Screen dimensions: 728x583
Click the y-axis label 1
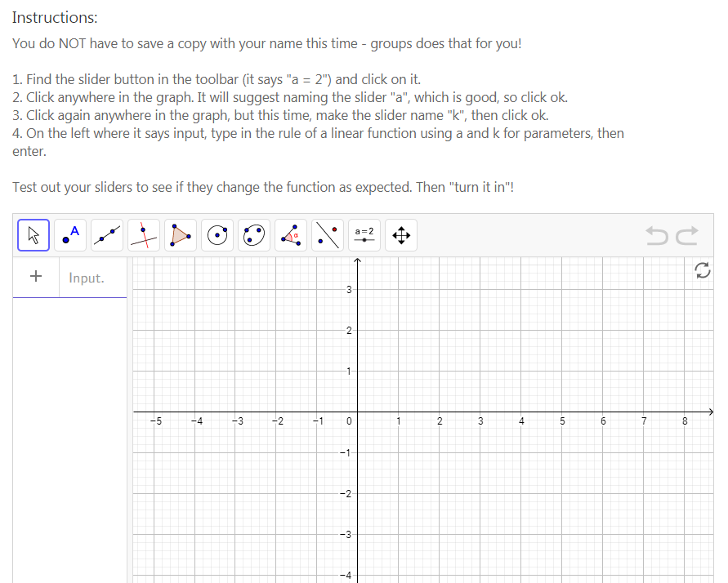point(349,372)
